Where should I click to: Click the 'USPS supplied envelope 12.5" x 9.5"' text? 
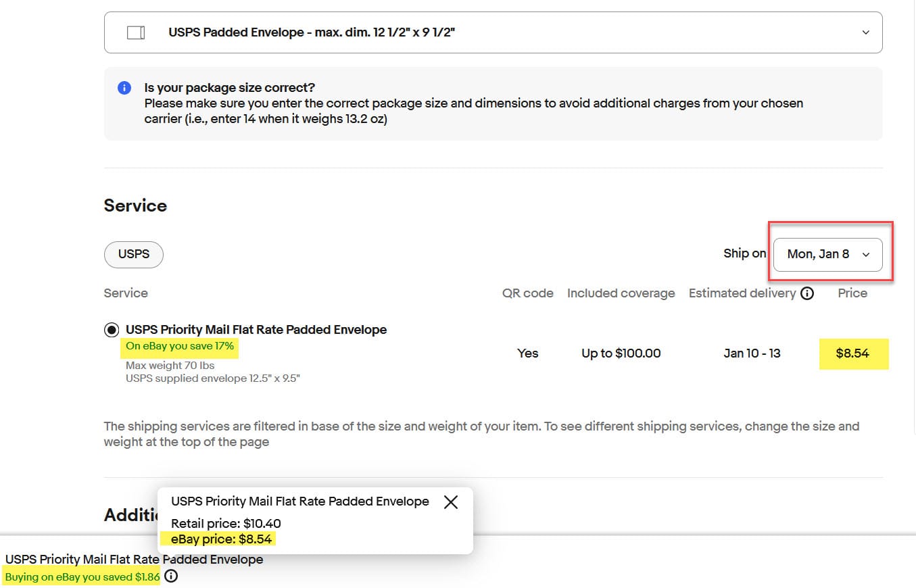click(213, 378)
